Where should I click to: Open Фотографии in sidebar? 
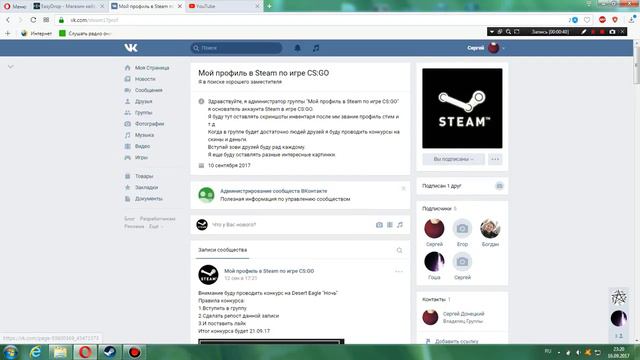[x=144, y=124]
